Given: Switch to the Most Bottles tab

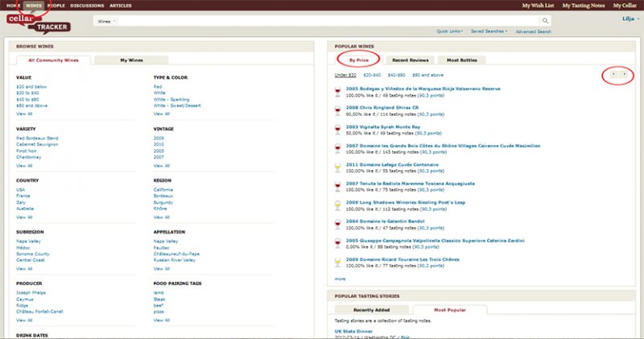Looking at the screenshot, I should (x=462, y=60).
